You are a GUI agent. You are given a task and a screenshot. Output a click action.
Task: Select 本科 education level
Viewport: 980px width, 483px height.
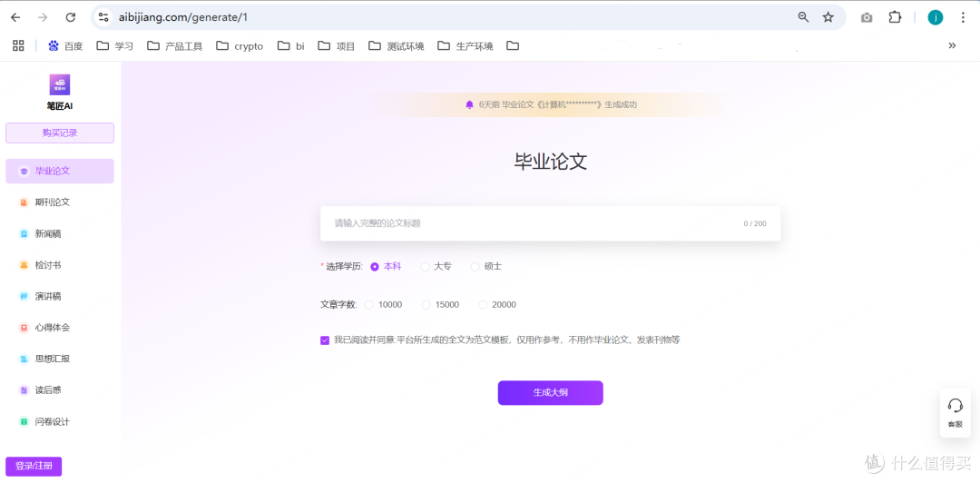tap(386, 267)
